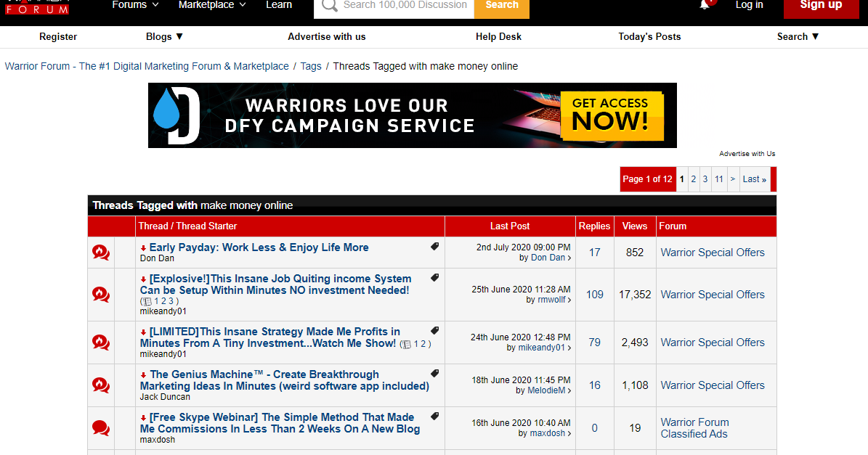Click the hot-thread speech bubble beside Early Payday
Viewport: 868px width, 455px height.
coord(100,252)
